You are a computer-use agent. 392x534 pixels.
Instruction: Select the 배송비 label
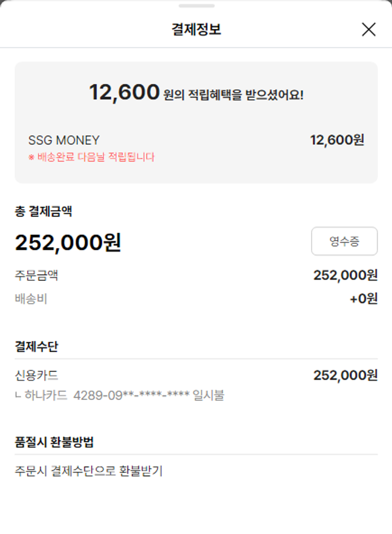(31, 299)
